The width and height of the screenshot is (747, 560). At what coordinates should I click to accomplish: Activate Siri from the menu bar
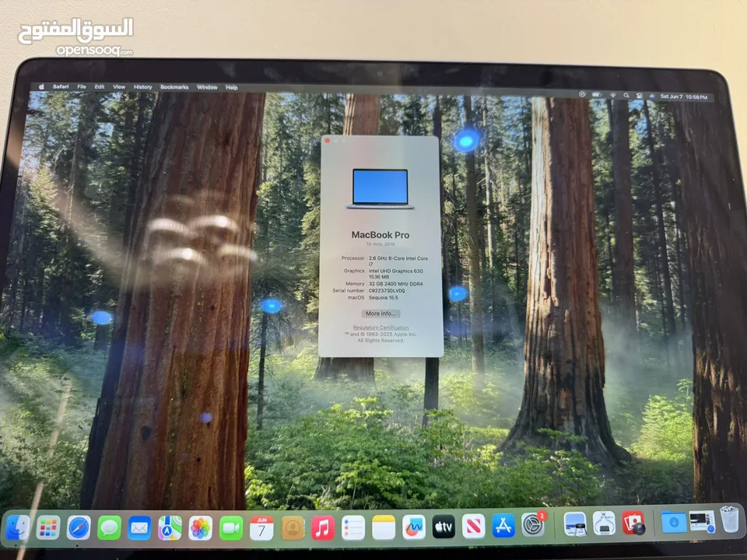pyautogui.click(x=652, y=96)
